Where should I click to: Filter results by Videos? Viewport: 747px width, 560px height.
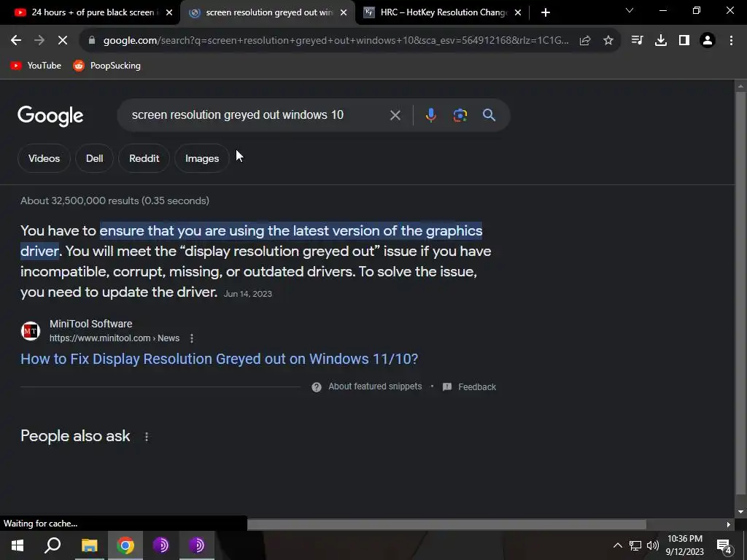[44, 158]
